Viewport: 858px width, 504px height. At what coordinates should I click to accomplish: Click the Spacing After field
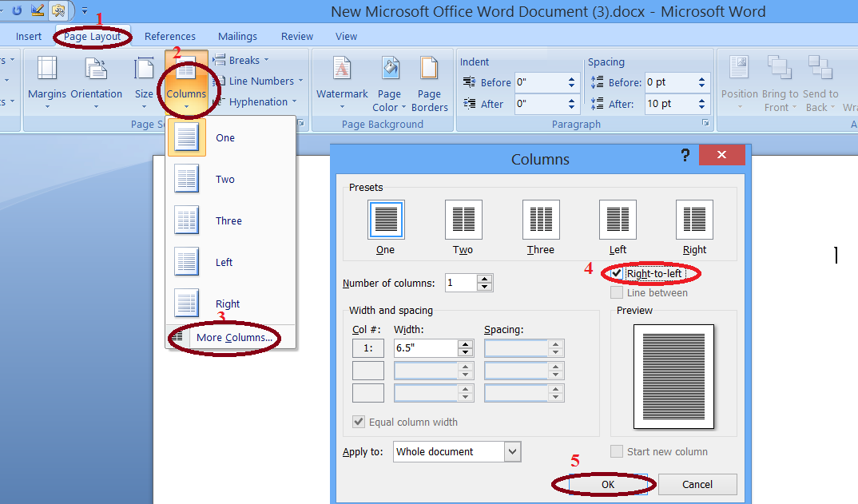tap(669, 104)
